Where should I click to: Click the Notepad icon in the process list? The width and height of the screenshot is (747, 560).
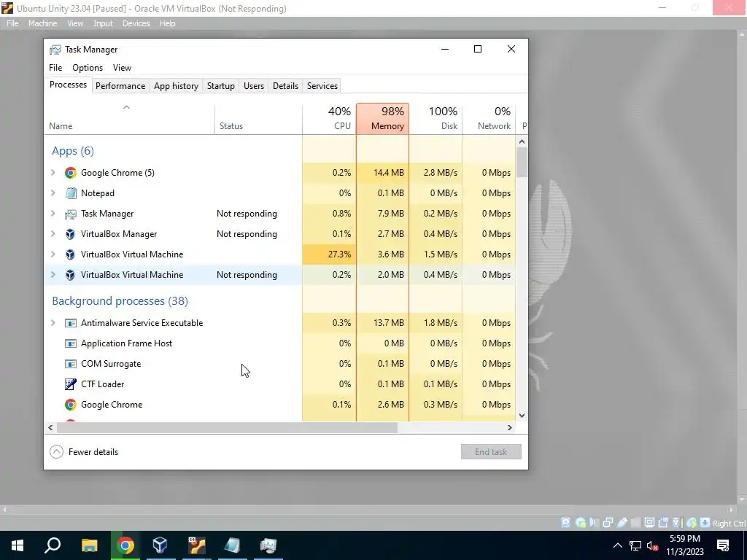pos(71,193)
